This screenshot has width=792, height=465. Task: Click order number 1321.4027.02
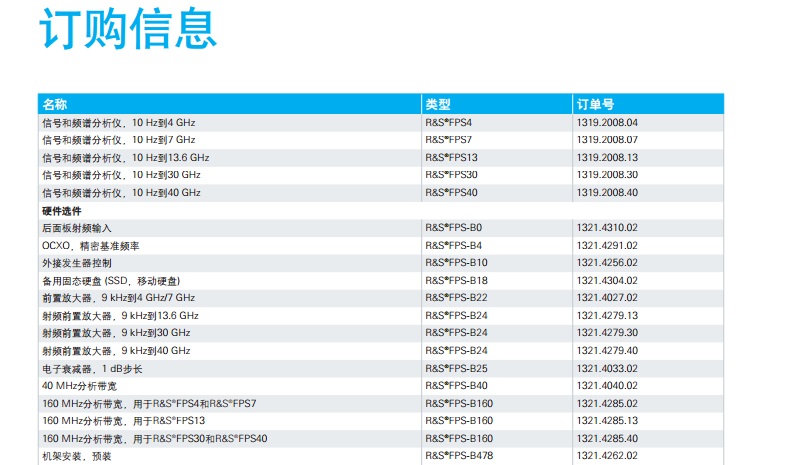[607, 298]
